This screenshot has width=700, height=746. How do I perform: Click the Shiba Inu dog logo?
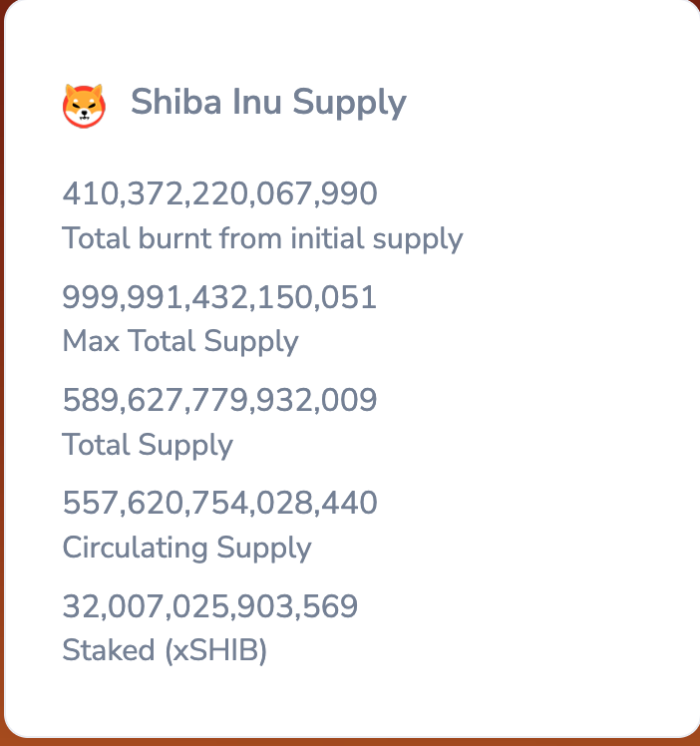tap(84, 104)
